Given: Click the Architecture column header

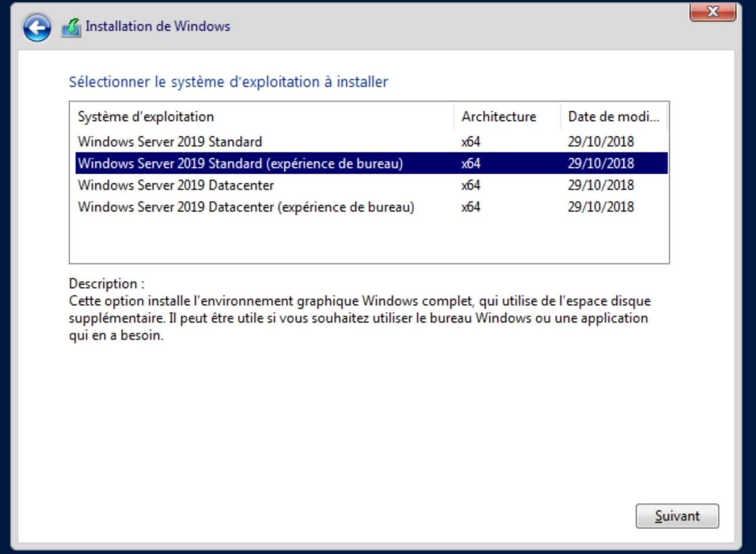Looking at the screenshot, I should coord(507,116).
